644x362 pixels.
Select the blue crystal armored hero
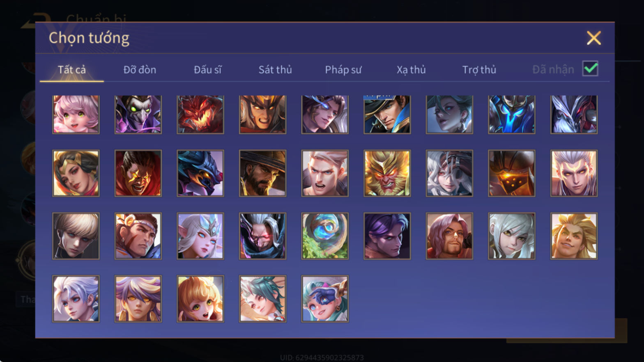(511, 114)
